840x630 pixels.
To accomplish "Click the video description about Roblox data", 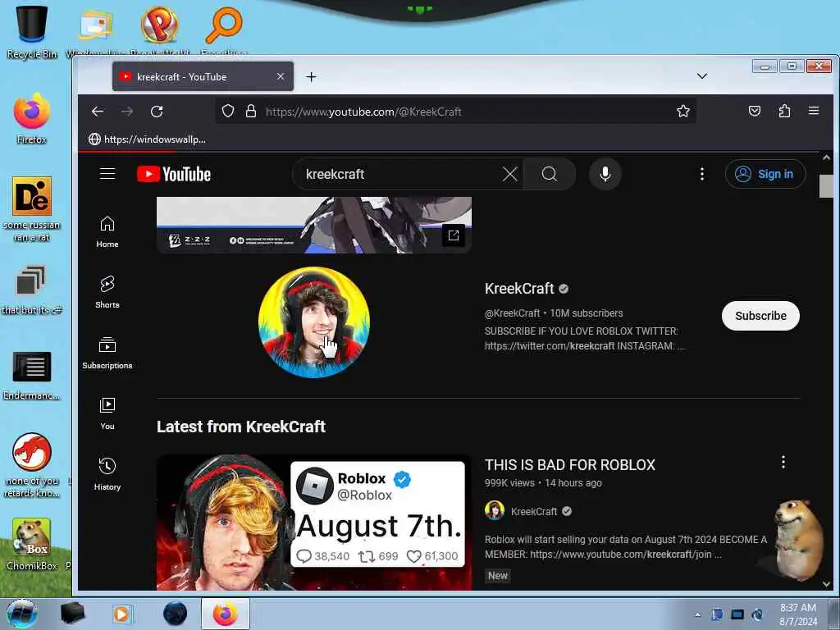I will click(x=625, y=547).
